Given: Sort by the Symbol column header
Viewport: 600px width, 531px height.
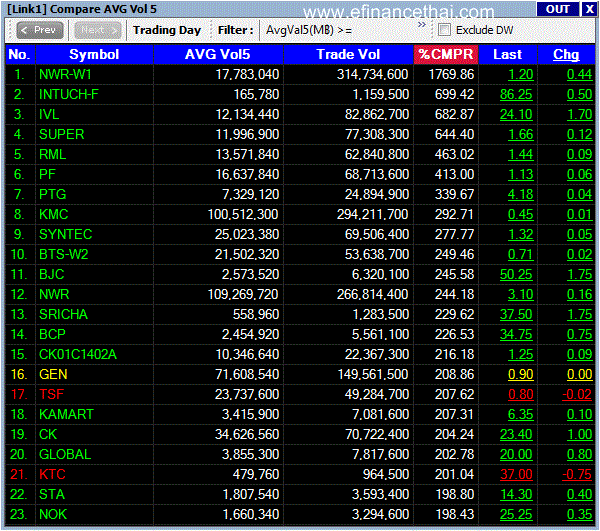Looking at the screenshot, I should point(94,54).
